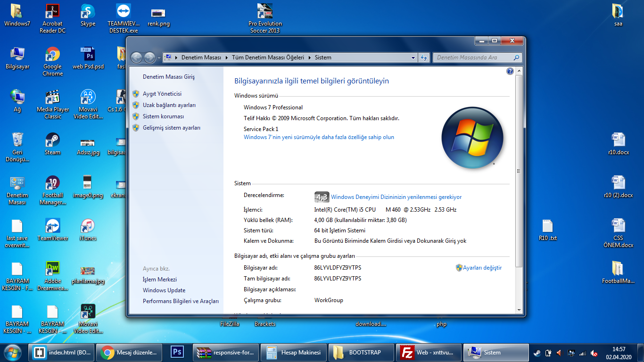The height and width of the screenshot is (362, 644).
Task: Open Aygıt Yöneticisi from the sidebar
Action: (x=162, y=94)
